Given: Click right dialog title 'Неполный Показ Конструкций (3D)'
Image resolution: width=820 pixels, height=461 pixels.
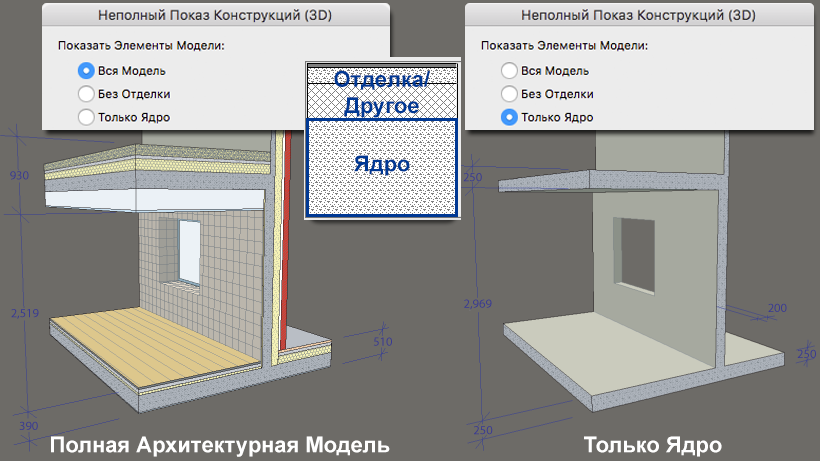Looking at the screenshot, I should tap(638, 15).
